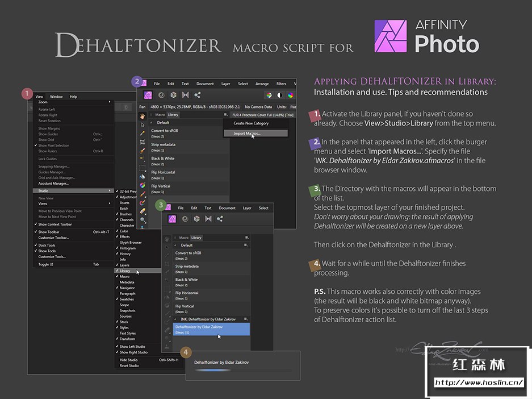Viewport: 532px width, 399px height.
Task: Select the Erase Brush tool in window 2
Action: coord(143,211)
